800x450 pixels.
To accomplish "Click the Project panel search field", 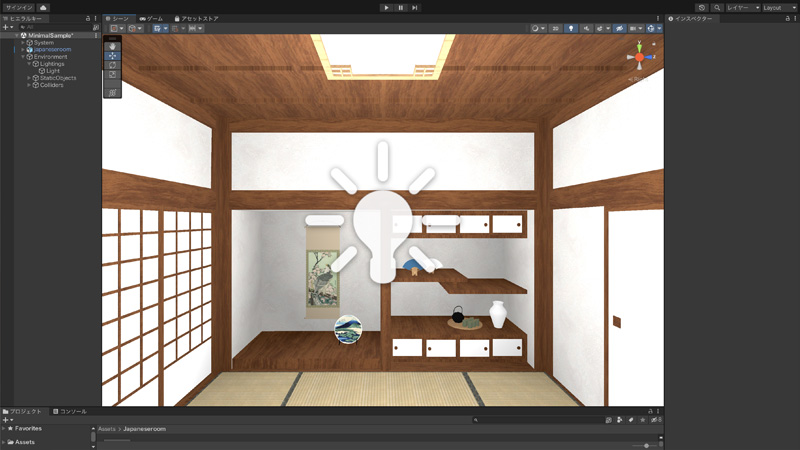I will click(537, 420).
